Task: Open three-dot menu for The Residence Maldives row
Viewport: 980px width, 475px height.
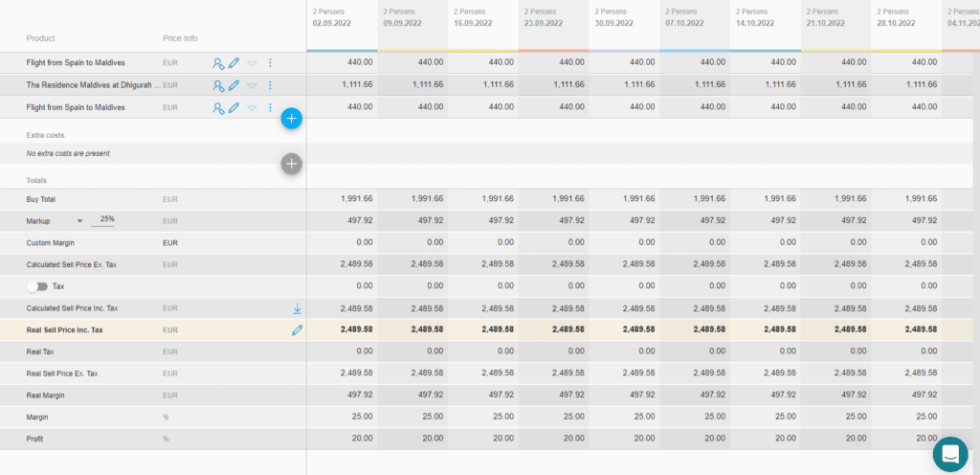Action: [270, 85]
